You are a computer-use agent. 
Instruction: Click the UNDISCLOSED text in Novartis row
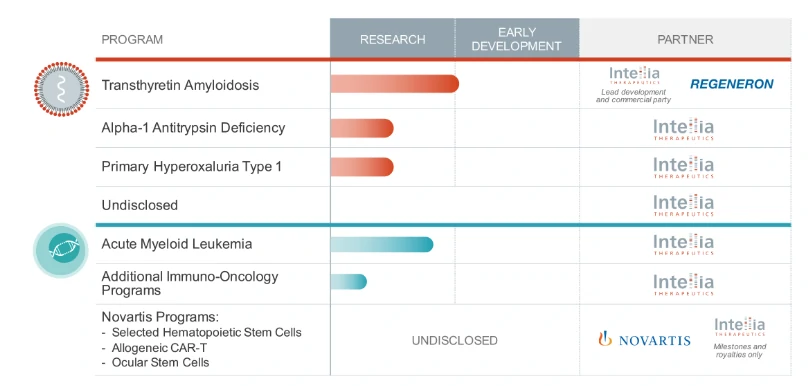[x=455, y=340]
